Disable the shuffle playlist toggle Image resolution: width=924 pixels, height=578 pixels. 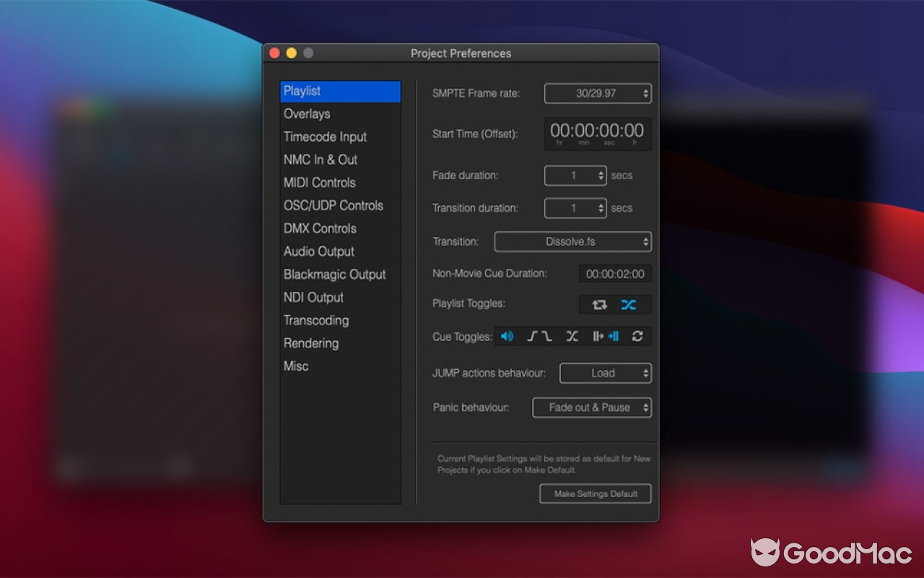point(628,304)
